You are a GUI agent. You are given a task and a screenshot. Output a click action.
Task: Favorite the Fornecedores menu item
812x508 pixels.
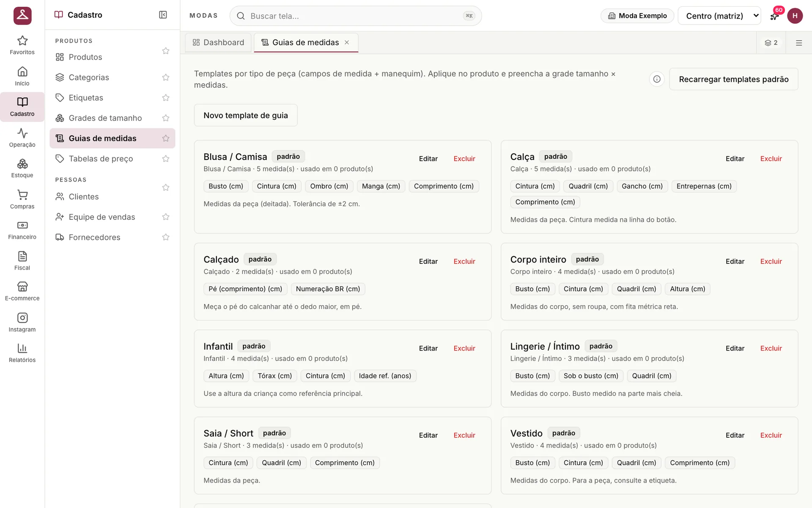[x=166, y=237]
